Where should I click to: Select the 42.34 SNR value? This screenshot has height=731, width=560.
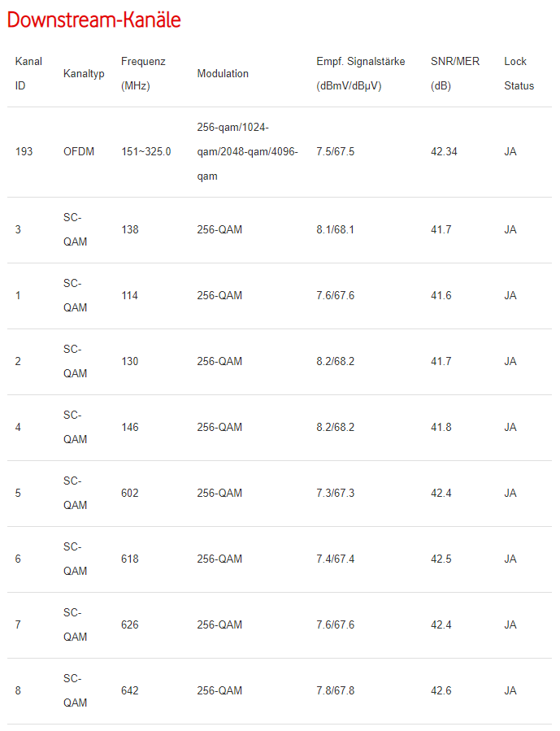pos(444,152)
